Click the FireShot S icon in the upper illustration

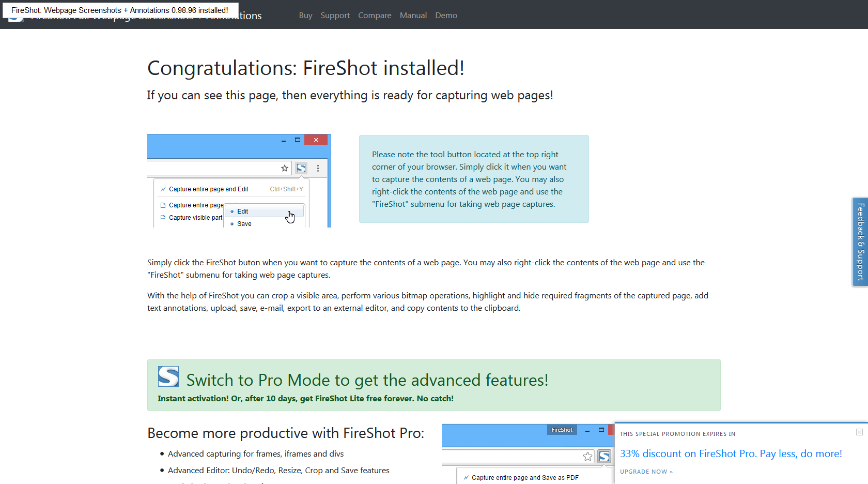pyautogui.click(x=301, y=168)
